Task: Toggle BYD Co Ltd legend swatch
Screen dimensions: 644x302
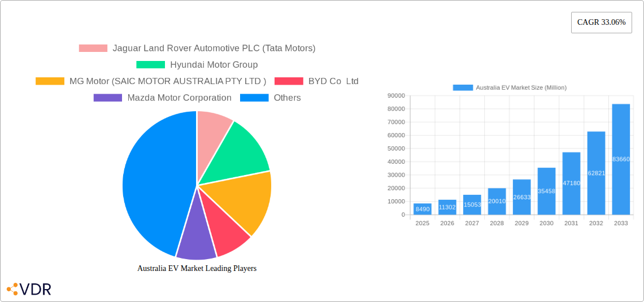Action: (289, 81)
